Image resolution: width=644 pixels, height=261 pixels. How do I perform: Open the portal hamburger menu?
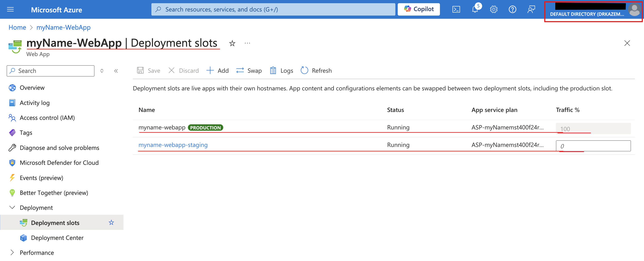click(x=10, y=10)
